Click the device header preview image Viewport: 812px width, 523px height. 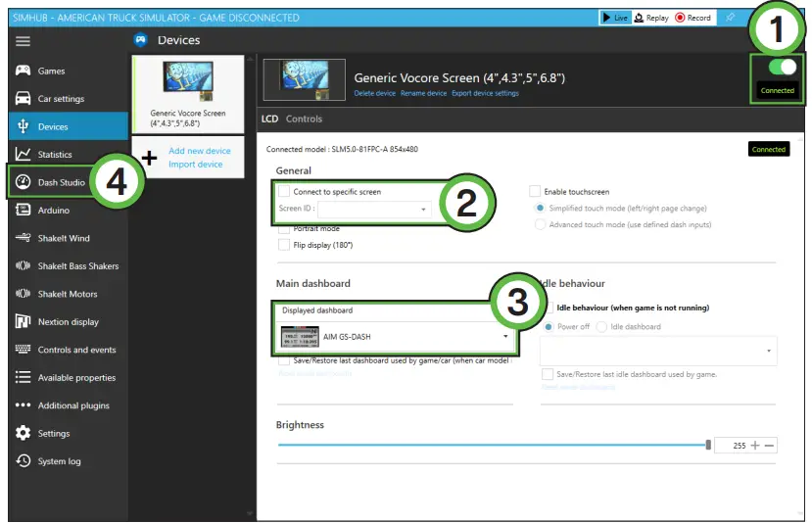tap(305, 79)
